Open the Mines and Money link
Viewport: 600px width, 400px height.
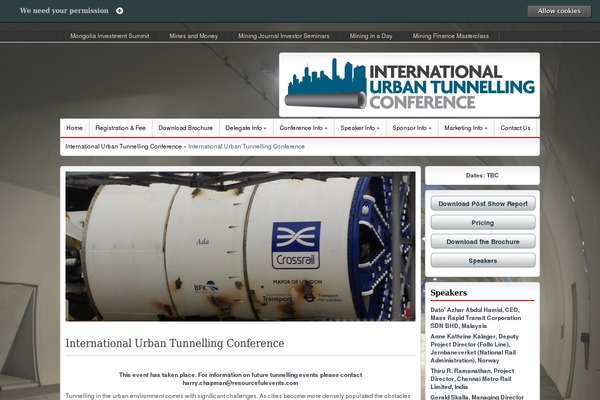coord(194,36)
